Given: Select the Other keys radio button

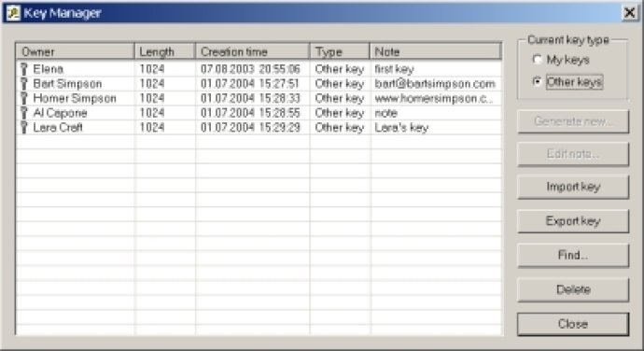Looking at the screenshot, I should click(537, 81).
